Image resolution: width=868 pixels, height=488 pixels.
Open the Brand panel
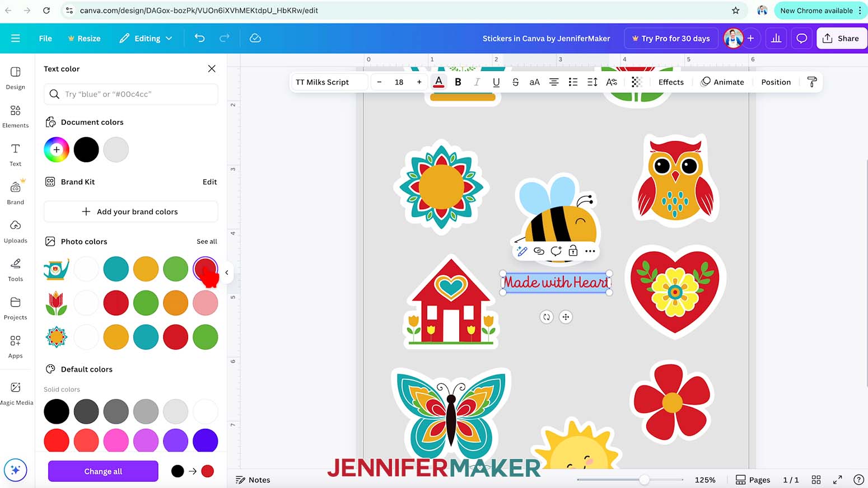pos(16,193)
